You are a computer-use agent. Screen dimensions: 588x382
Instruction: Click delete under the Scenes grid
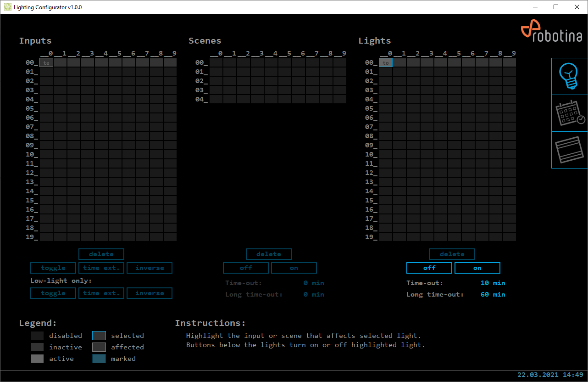[268, 254]
